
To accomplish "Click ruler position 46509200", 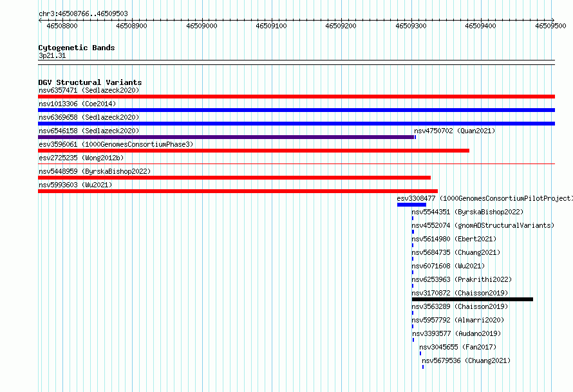I will click(341, 26).
